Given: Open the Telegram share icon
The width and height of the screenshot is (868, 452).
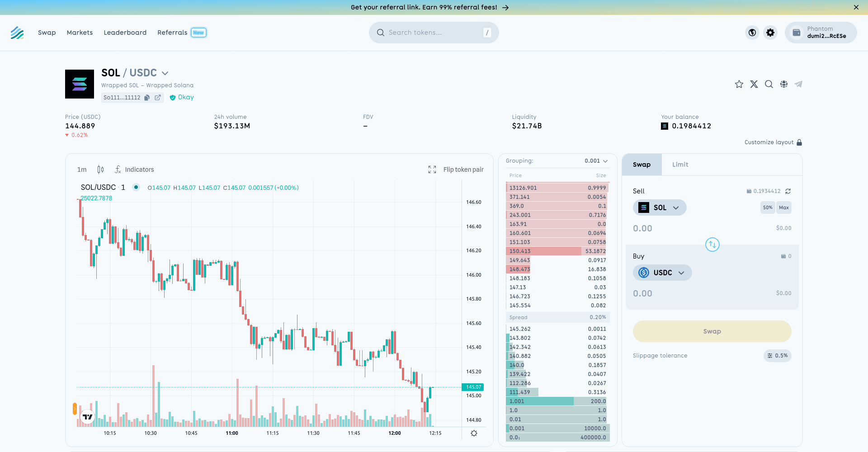Looking at the screenshot, I should point(799,84).
